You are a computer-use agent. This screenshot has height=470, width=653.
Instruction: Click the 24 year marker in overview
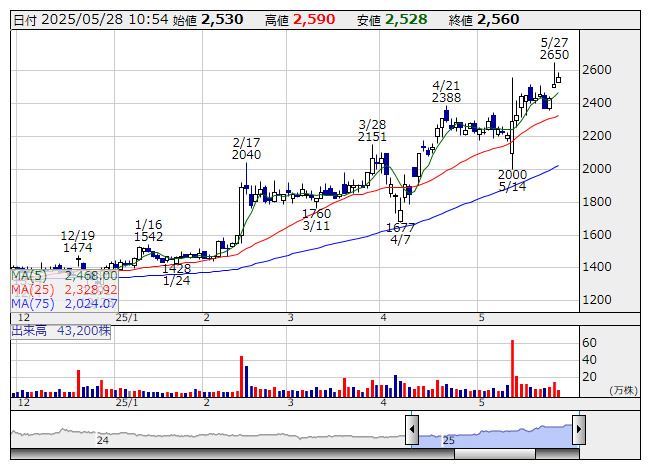[x=102, y=440]
